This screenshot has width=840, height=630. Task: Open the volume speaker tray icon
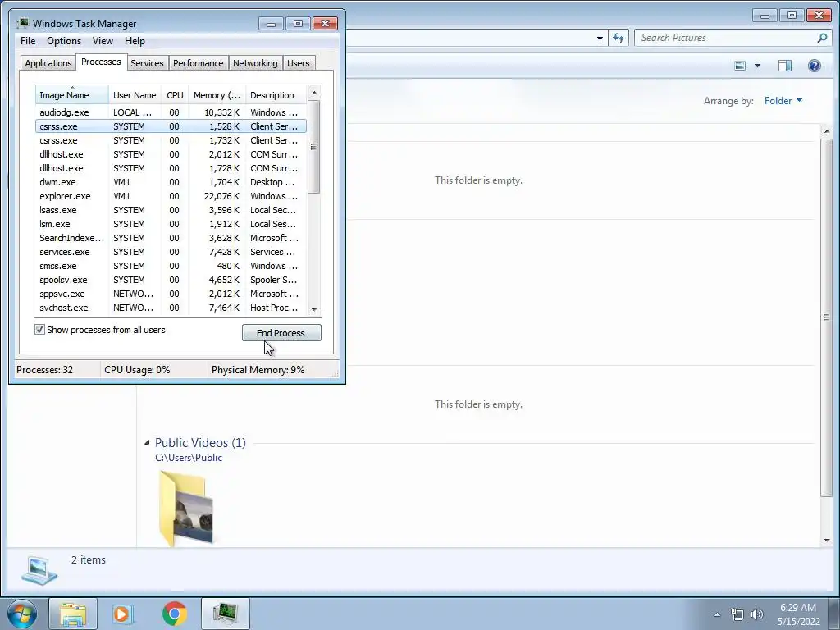[x=757, y=614]
